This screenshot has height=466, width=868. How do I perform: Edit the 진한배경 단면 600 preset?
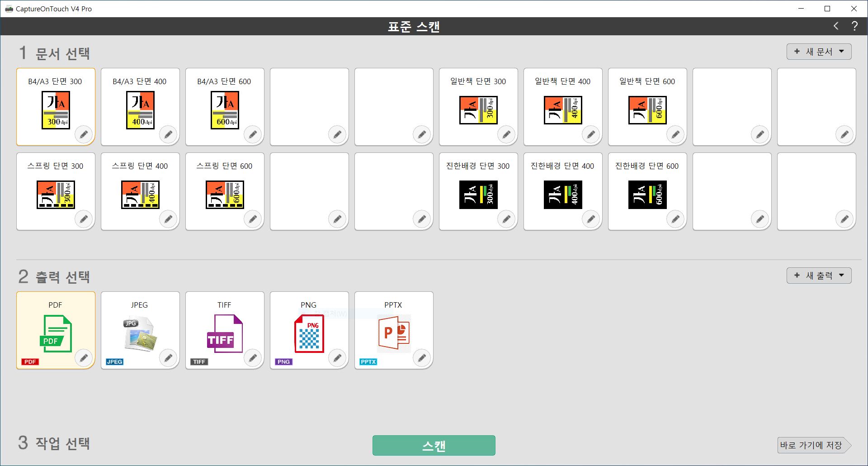point(675,219)
